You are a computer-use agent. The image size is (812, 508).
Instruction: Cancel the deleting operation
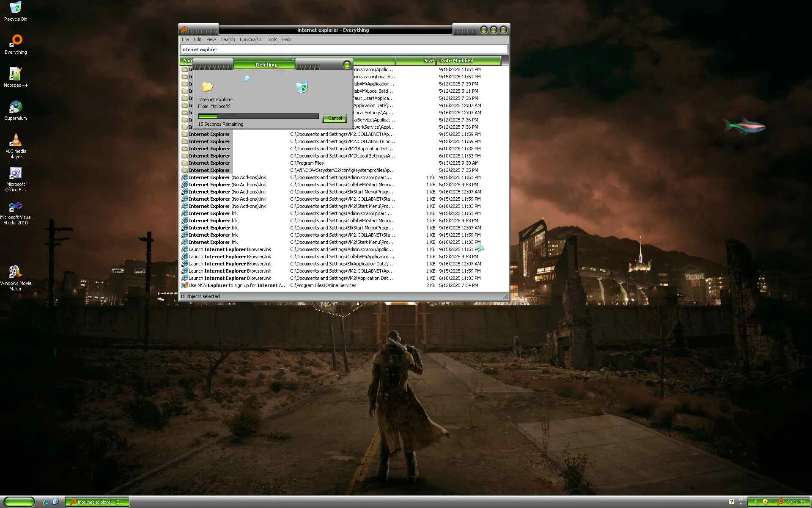(x=335, y=118)
